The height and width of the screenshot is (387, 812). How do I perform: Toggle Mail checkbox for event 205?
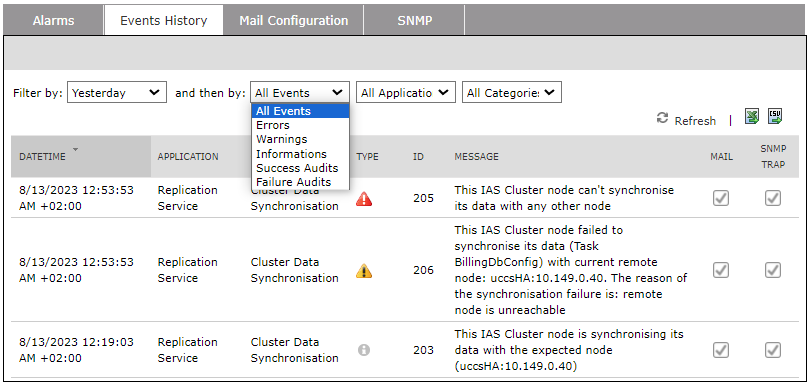tap(721, 198)
